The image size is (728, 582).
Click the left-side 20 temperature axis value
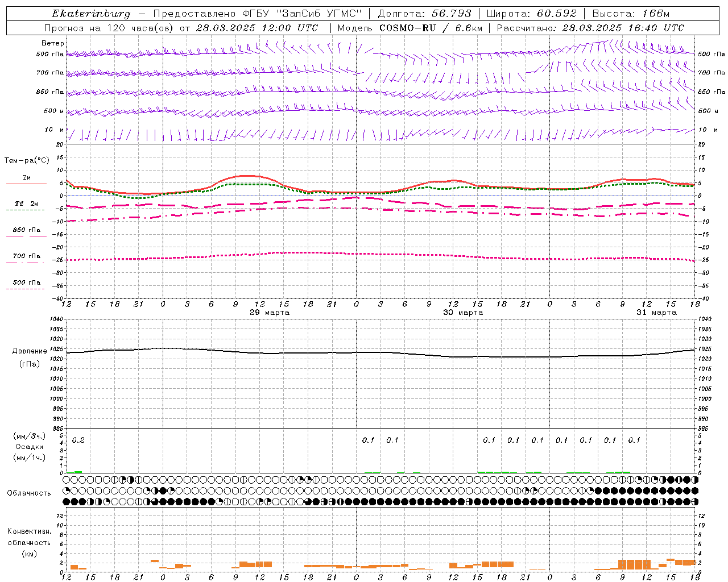tap(60, 144)
